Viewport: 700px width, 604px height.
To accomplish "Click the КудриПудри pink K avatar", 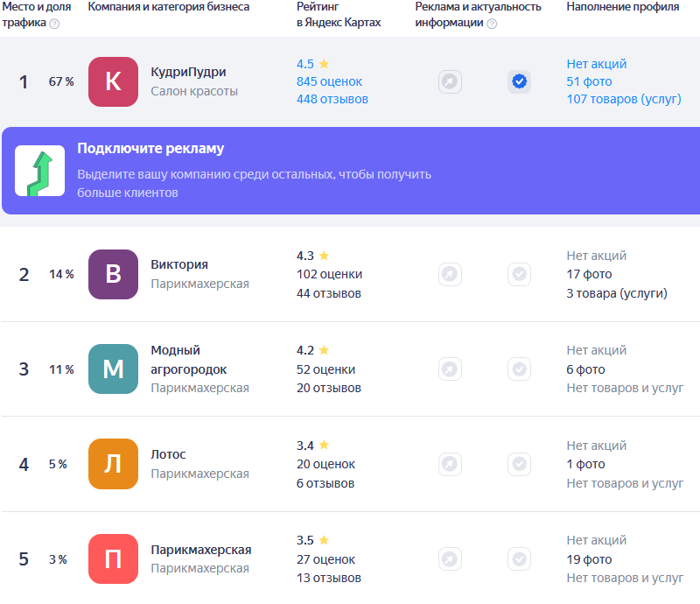I will coord(113,81).
